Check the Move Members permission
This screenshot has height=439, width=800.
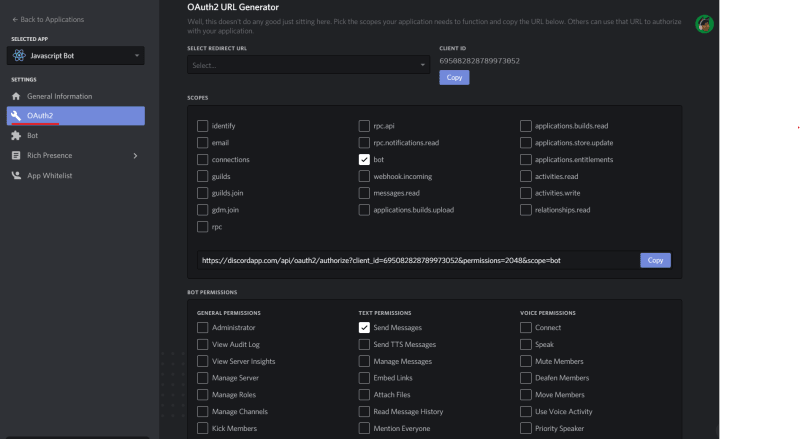[526, 395]
